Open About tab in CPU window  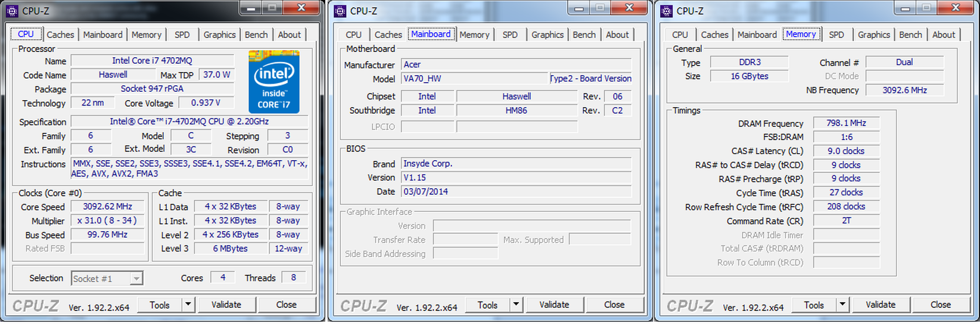coord(289,35)
